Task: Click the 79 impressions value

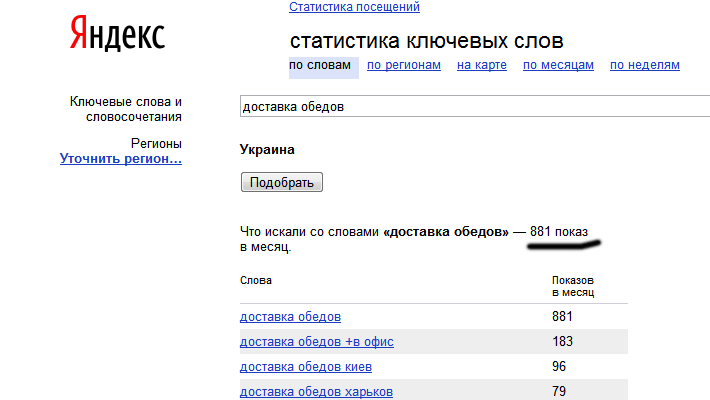Action: (559, 391)
